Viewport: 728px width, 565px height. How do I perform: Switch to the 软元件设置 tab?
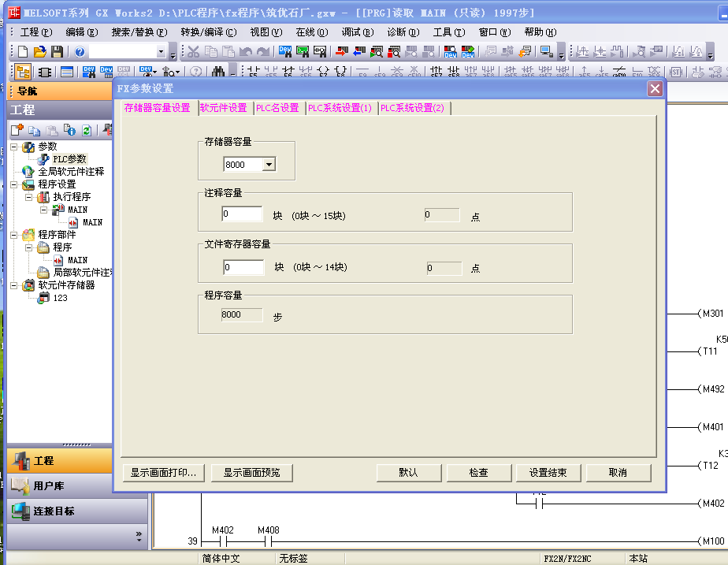(223, 108)
